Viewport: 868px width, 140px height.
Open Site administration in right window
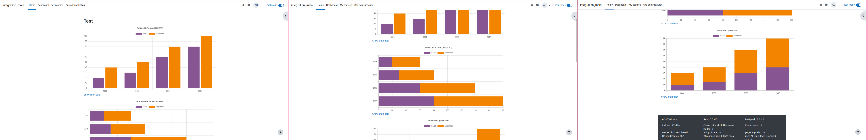click(x=653, y=5)
